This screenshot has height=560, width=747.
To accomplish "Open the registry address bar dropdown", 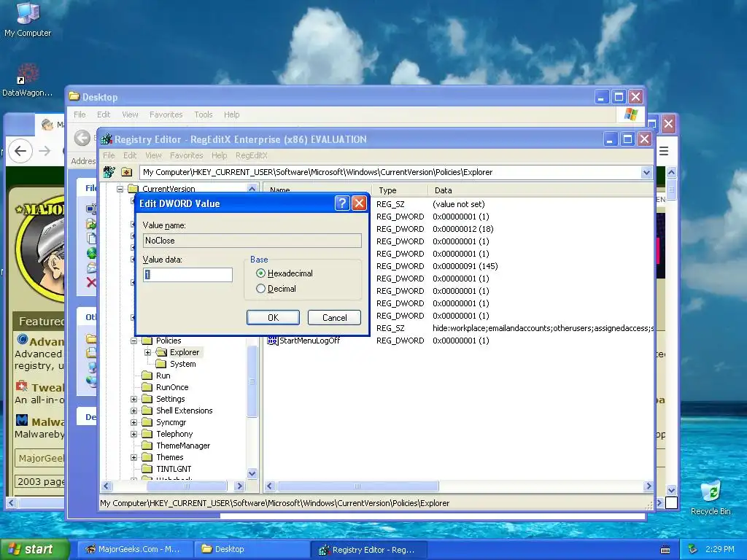I will 646,172.
